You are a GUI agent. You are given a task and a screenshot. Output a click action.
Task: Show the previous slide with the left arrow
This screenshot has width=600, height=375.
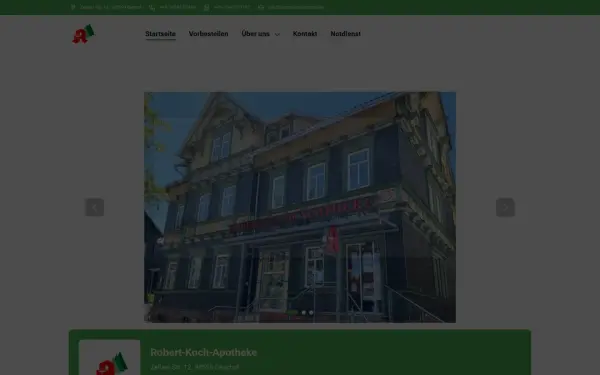(x=95, y=207)
